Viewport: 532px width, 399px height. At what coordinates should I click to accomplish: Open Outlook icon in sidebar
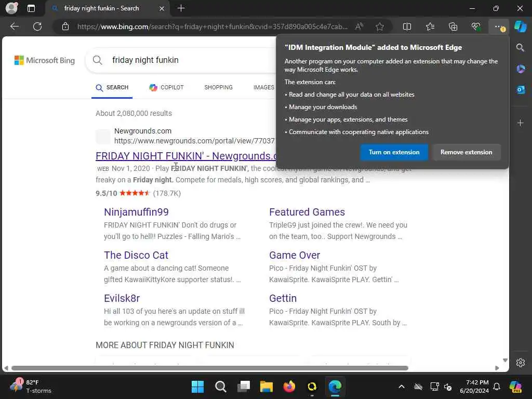tap(521, 89)
